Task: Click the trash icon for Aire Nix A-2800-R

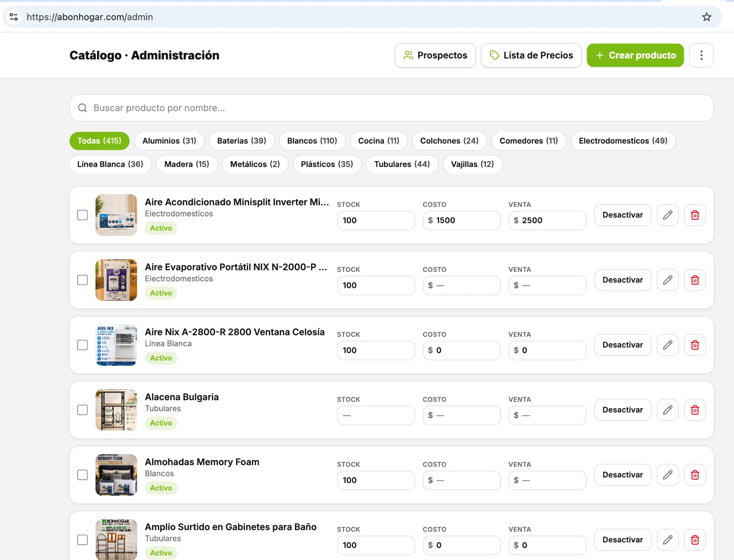Action: point(695,345)
